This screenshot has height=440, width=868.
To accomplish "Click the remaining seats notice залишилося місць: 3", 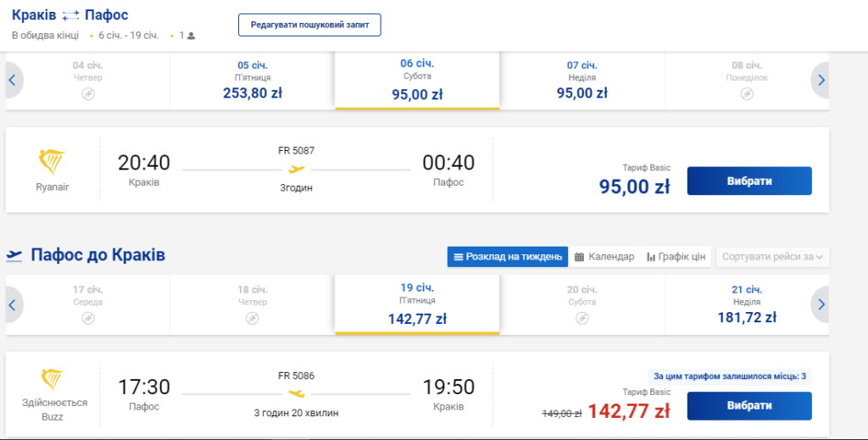I will coord(730,376).
